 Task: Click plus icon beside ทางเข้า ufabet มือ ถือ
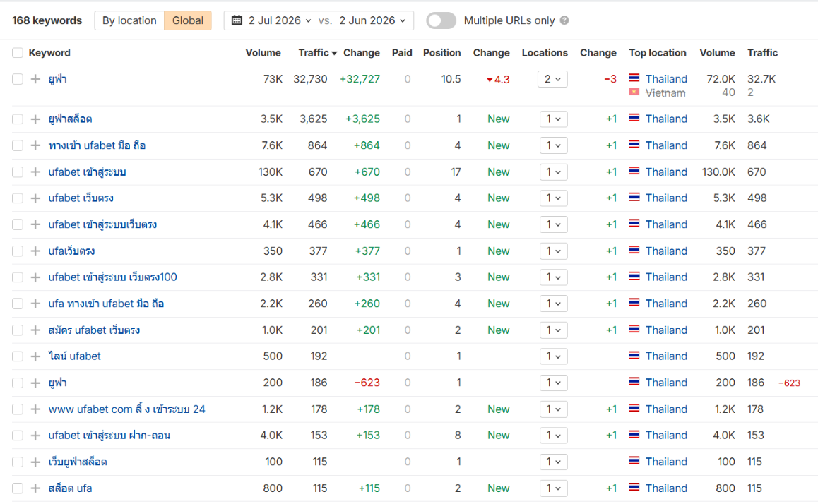(35, 145)
